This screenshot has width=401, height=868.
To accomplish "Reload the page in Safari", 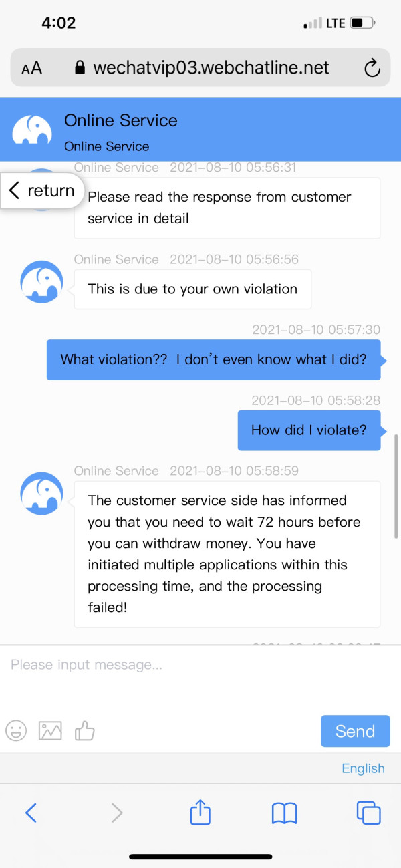I will pyautogui.click(x=372, y=67).
